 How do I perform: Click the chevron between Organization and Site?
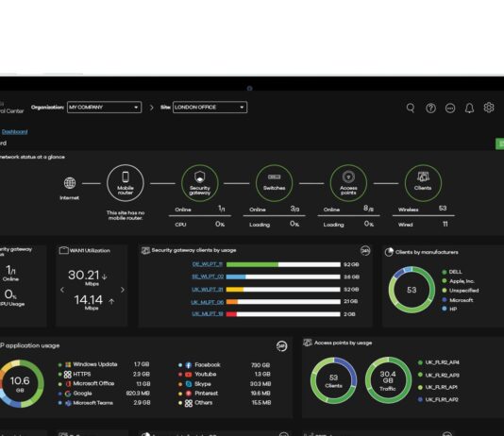[x=151, y=108]
